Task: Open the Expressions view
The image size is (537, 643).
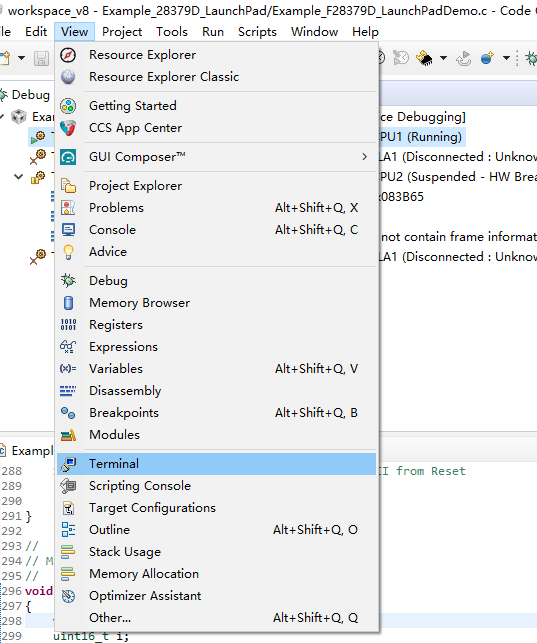Action: pos(216,347)
